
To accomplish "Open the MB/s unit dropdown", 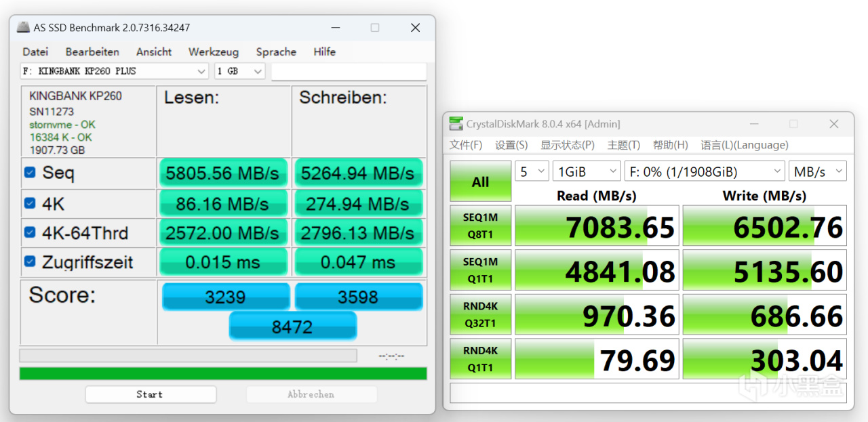I will (818, 171).
